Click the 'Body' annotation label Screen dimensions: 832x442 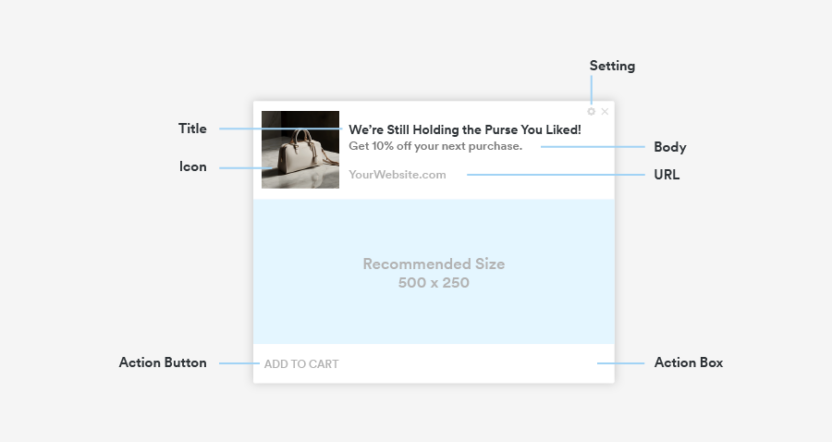670,147
